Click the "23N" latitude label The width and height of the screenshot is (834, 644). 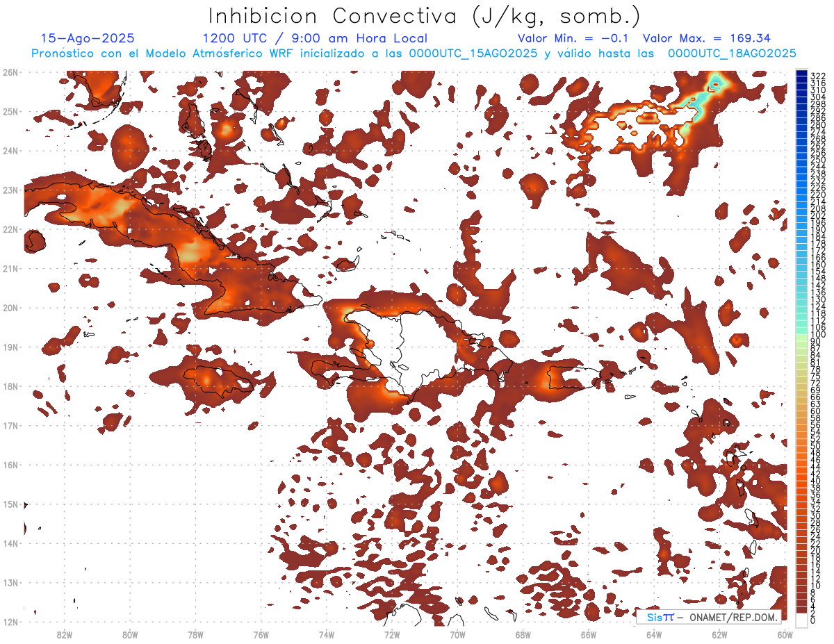click(10, 190)
